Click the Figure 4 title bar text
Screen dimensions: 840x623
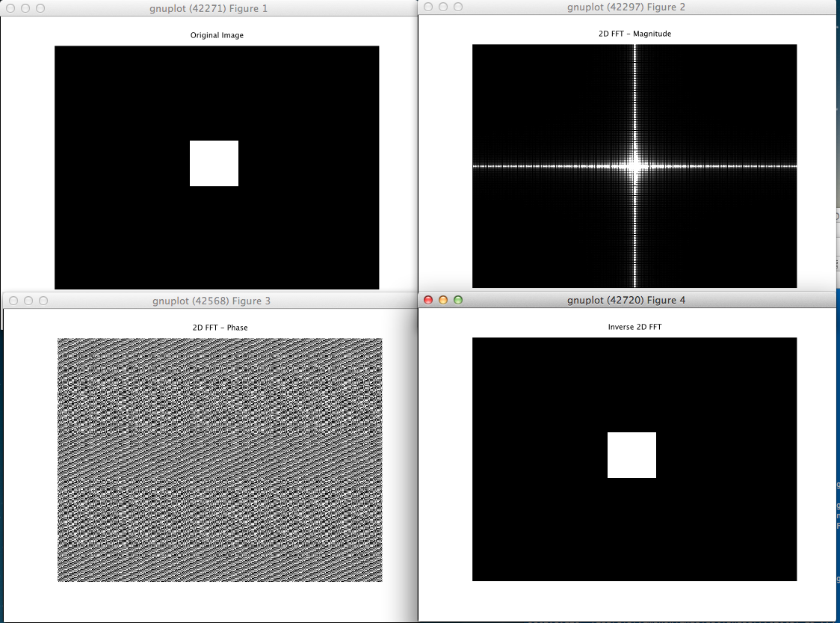click(x=626, y=300)
